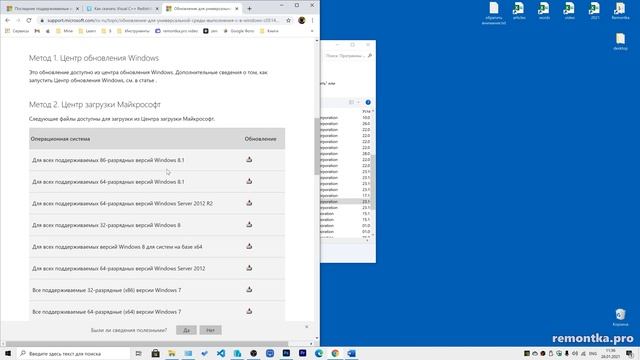This screenshot has height=360, width=640.
Task: Download the Windows Server 2012 update
Action: (249, 268)
